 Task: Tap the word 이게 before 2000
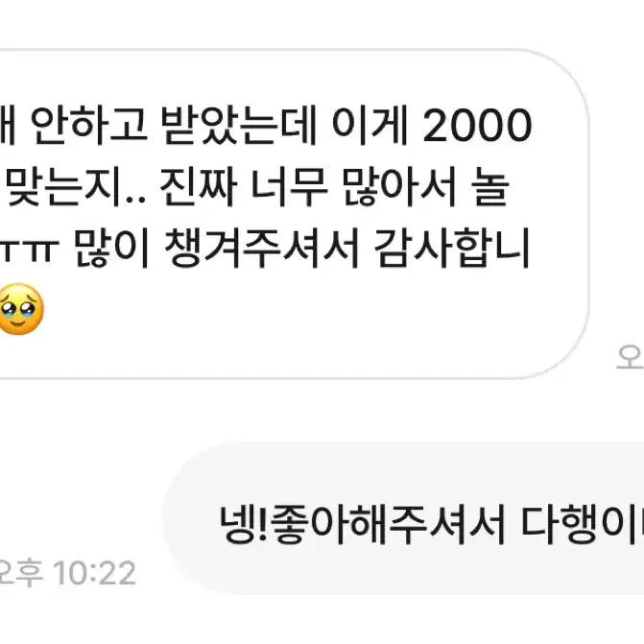coord(370,125)
